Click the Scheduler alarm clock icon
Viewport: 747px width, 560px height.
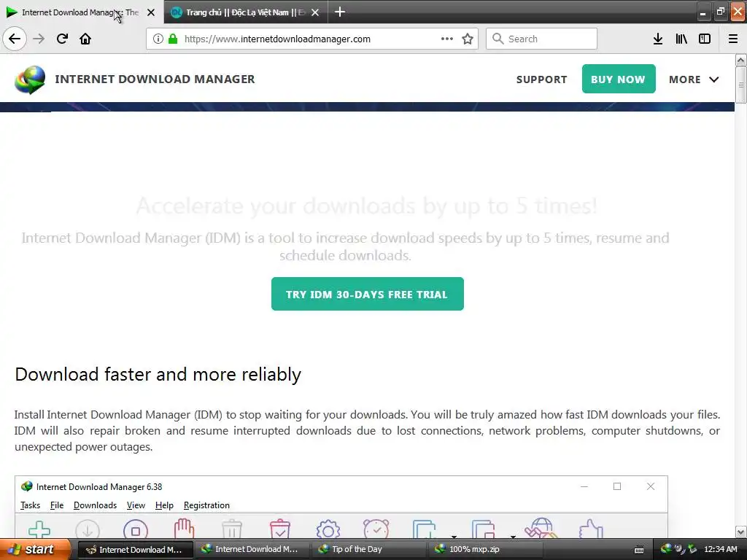[x=376, y=529]
